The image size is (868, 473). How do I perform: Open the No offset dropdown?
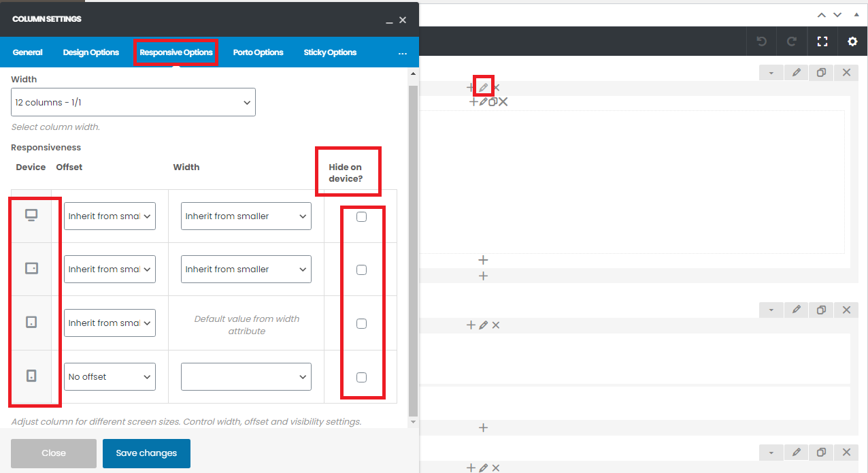pyautogui.click(x=110, y=376)
